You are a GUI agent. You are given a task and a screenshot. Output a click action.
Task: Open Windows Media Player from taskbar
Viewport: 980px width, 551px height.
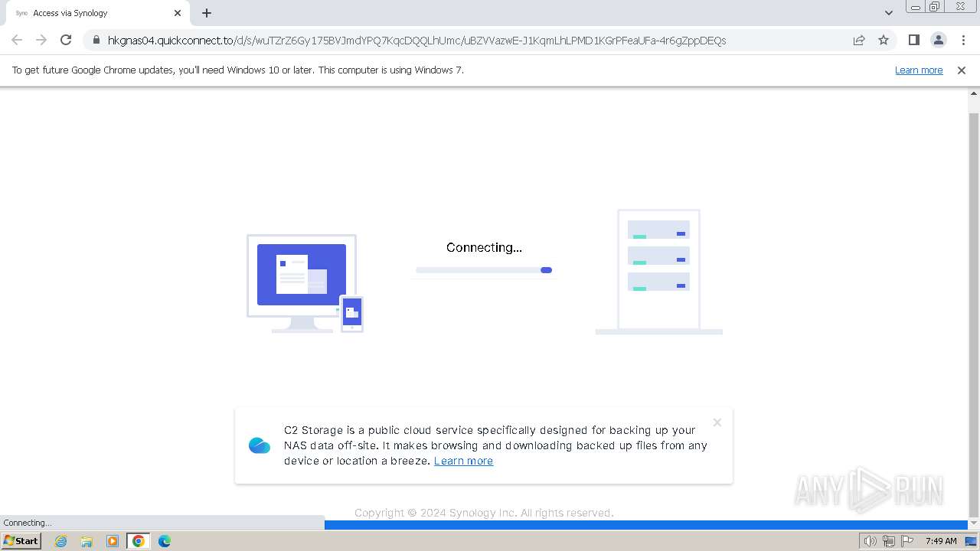coord(113,541)
